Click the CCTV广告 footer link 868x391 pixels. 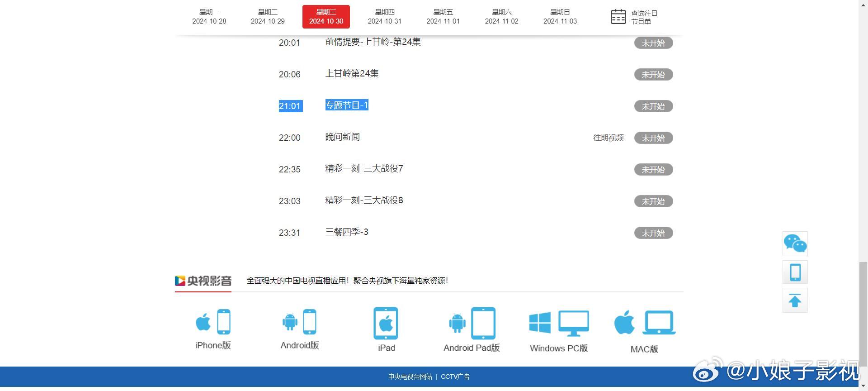click(x=455, y=377)
